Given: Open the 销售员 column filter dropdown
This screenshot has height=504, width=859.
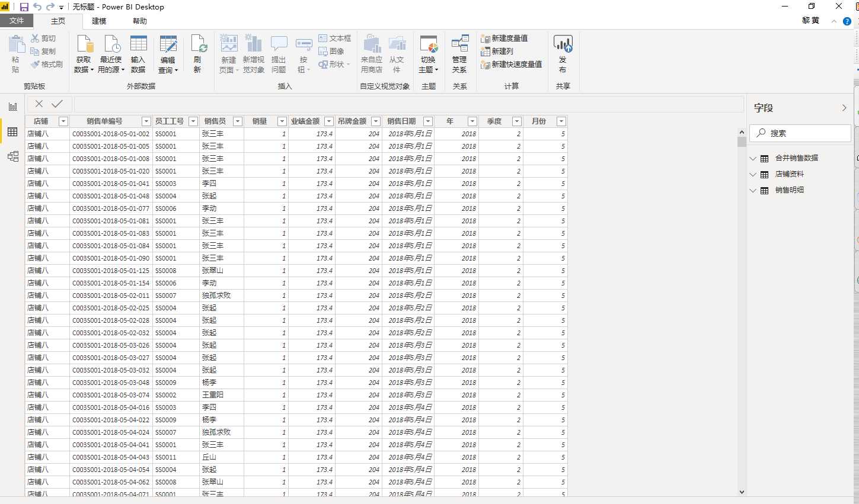Looking at the screenshot, I should click(x=238, y=121).
